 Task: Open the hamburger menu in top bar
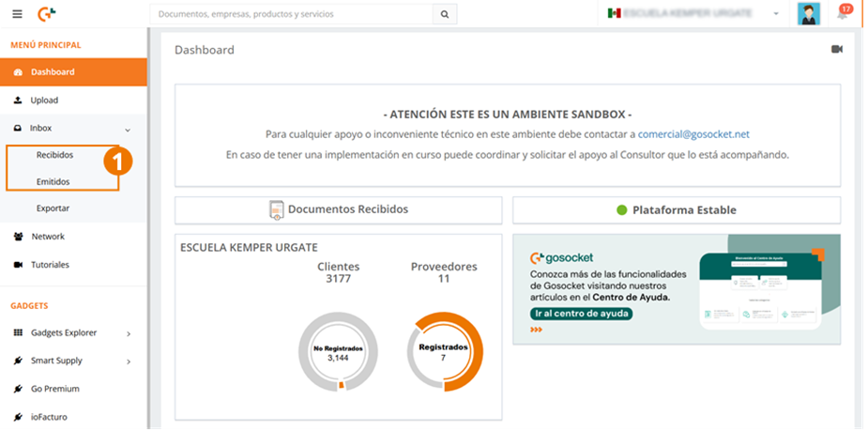(x=17, y=14)
